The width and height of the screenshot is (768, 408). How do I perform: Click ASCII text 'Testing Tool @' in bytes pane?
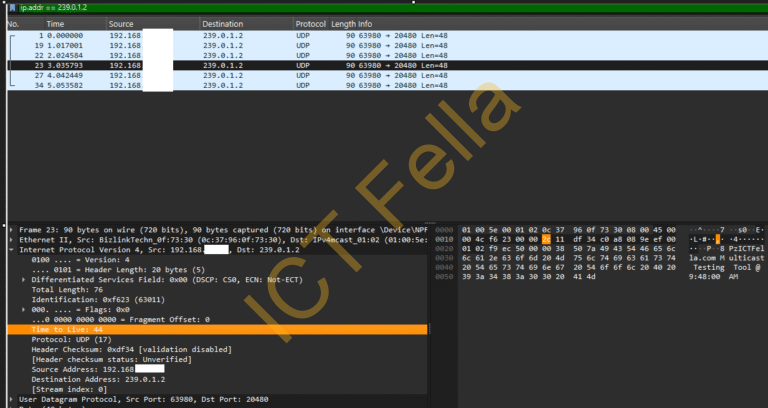(x=727, y=267)
